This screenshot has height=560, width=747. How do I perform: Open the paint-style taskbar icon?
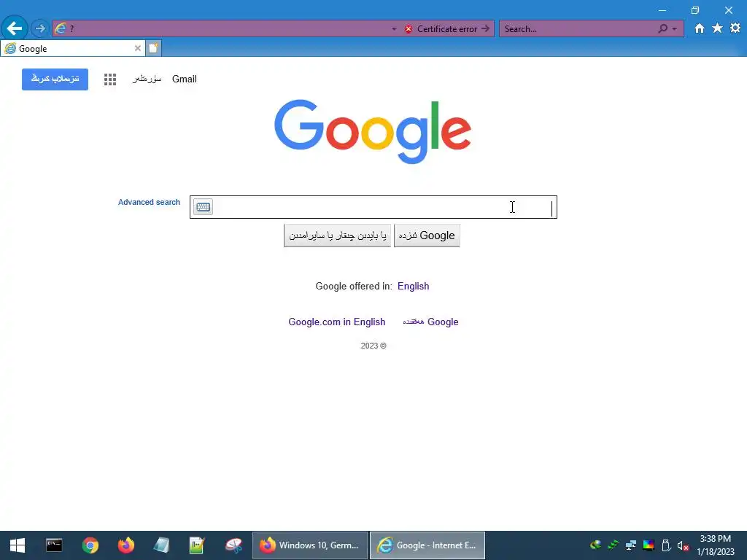(233, 545)
